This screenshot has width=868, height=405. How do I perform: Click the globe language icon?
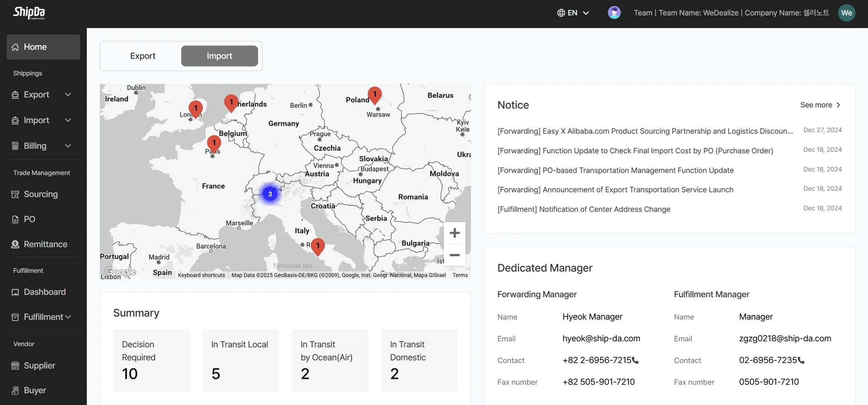click(561, 13)
